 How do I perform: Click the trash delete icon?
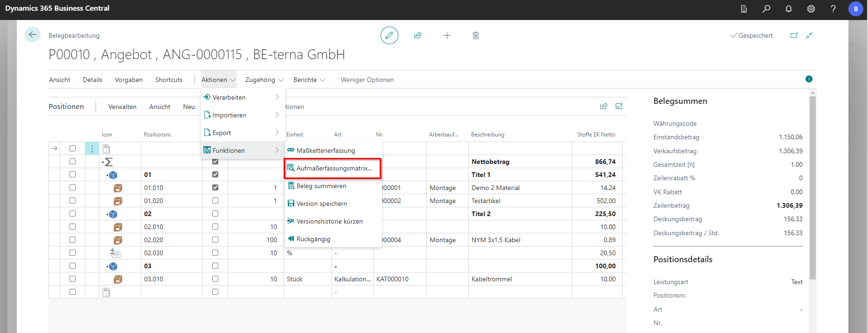(x=476, y=35)
